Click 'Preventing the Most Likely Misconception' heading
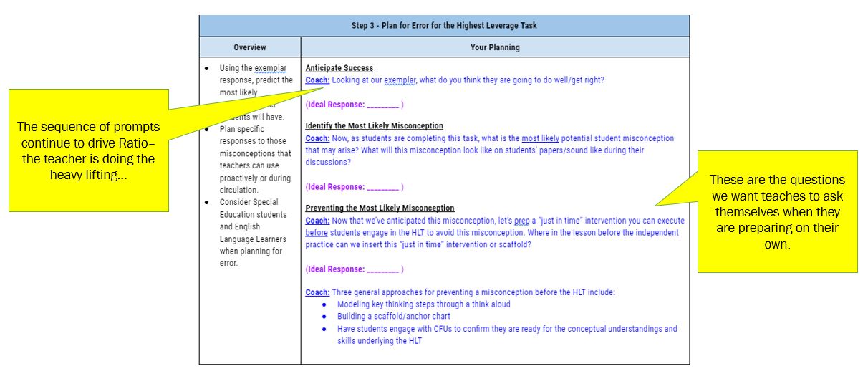Viewport: 868px width, 389px height. pyautogui.click(x=380, y=208)
